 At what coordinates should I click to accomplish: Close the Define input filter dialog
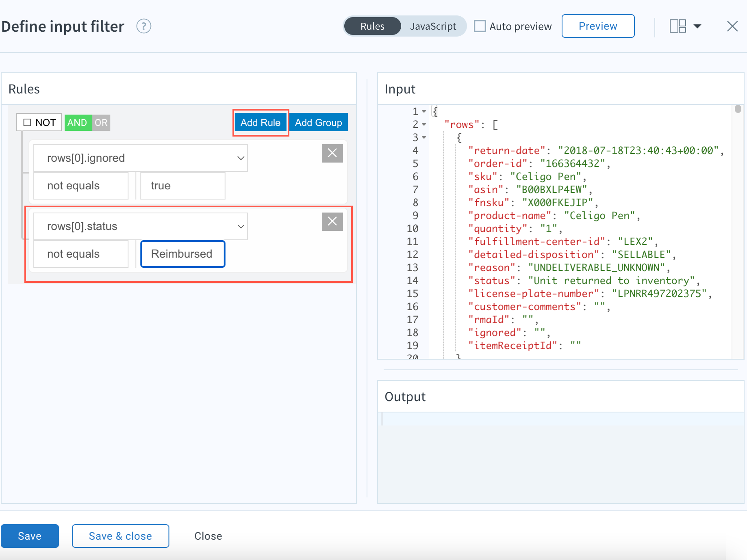coord(732,26)
